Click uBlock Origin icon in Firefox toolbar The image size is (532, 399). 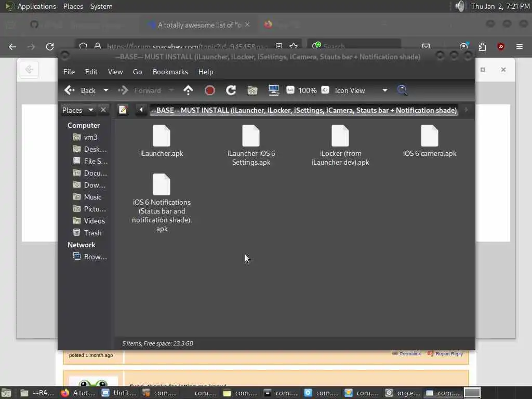pyautogui.click(x=501, y=46)
